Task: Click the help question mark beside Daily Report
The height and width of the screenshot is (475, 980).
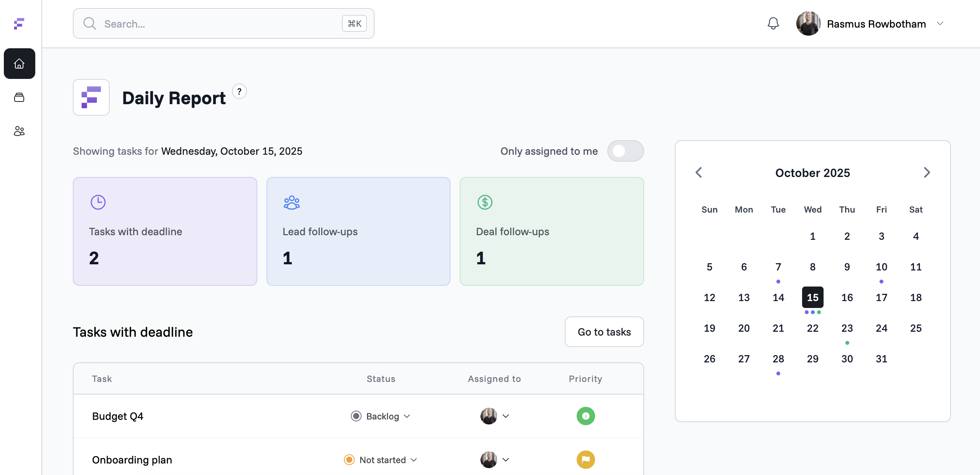Action: click(239, 91)
